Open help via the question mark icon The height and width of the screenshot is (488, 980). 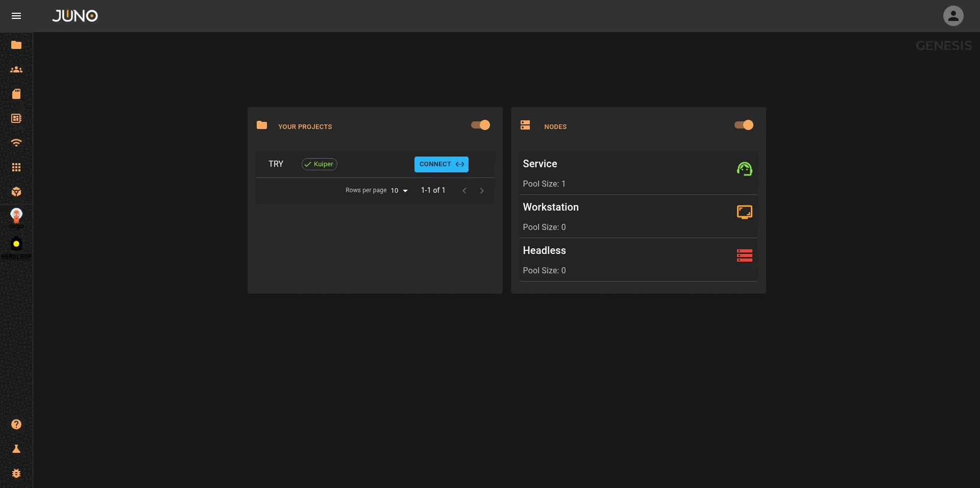pos(16,424)
